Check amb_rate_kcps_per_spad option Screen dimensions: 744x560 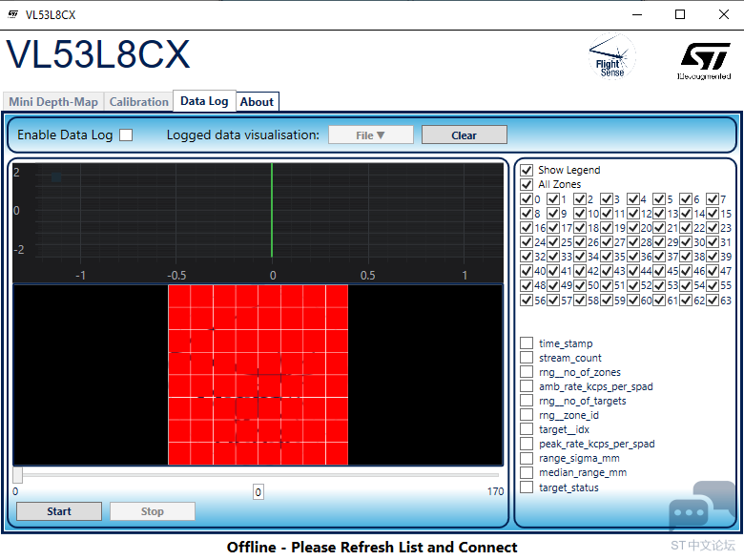click(x=527, y=386)
